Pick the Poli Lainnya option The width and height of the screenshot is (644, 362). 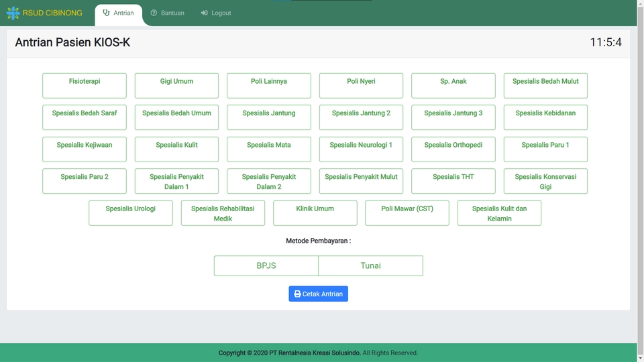coord(268,86)
